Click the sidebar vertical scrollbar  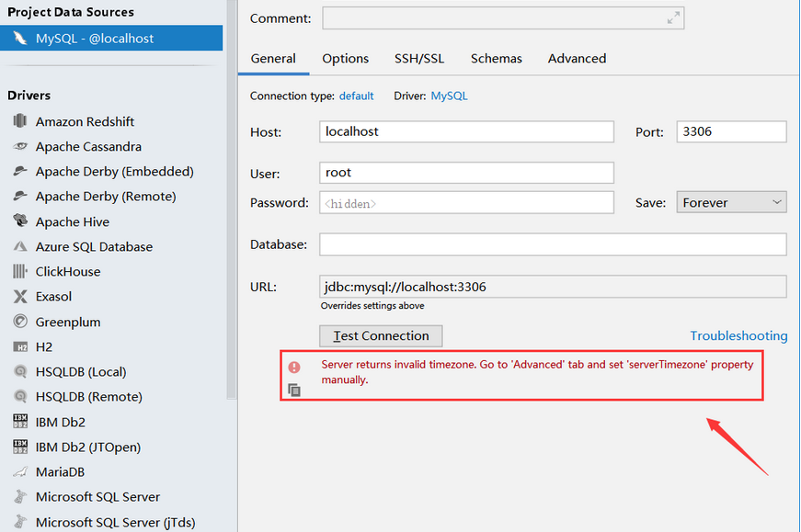232,199
